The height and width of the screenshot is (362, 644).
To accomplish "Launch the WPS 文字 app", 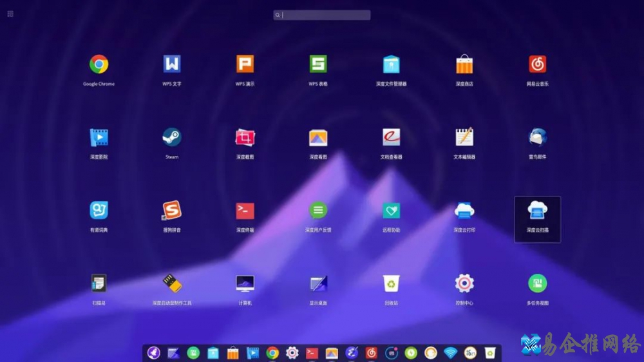I will (172, 64).
